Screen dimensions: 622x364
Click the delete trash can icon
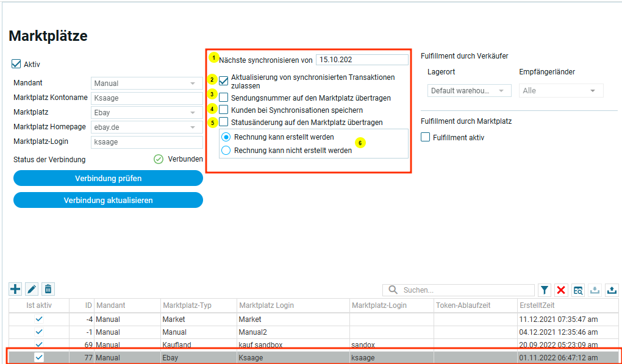49,290
